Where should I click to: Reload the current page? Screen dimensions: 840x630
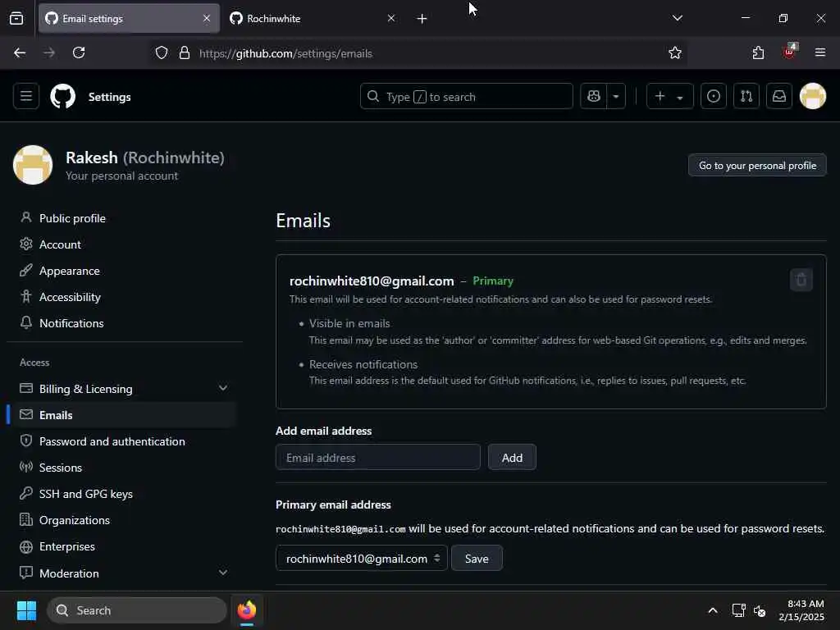[x=79, y=52]
